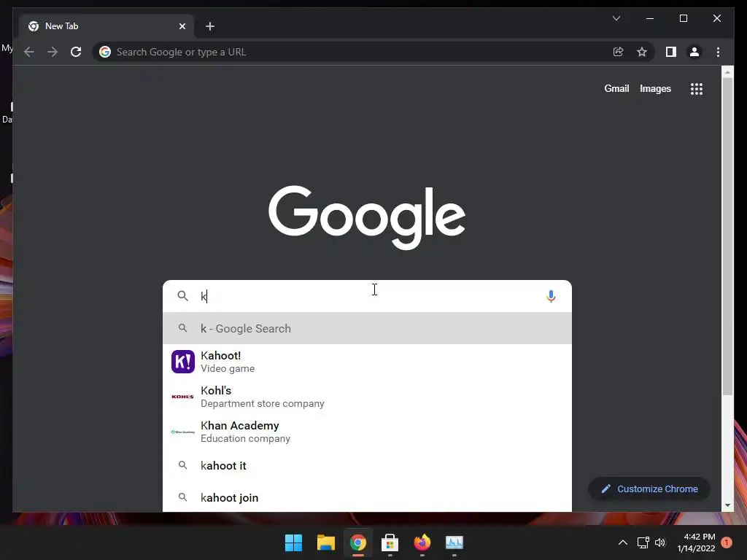747x560 pixels.
Task: Open volume icon in system tray
Action: click(x=660, y=542)
